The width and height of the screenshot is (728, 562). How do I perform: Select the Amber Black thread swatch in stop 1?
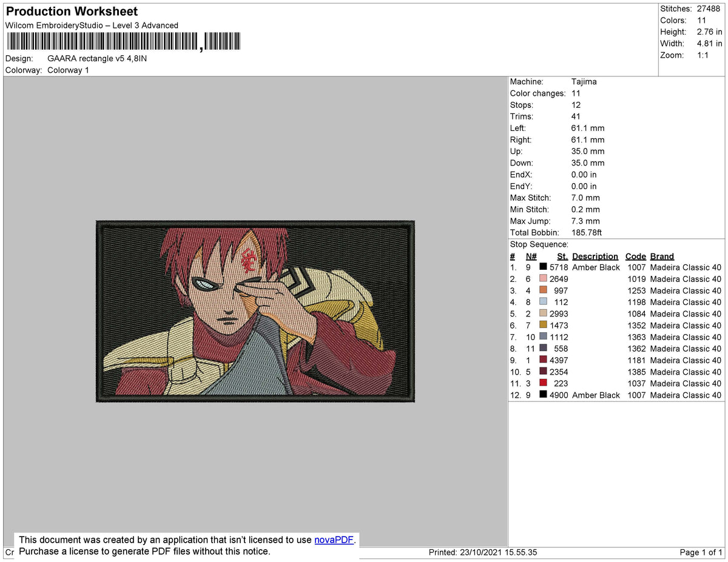pos(542,267)
